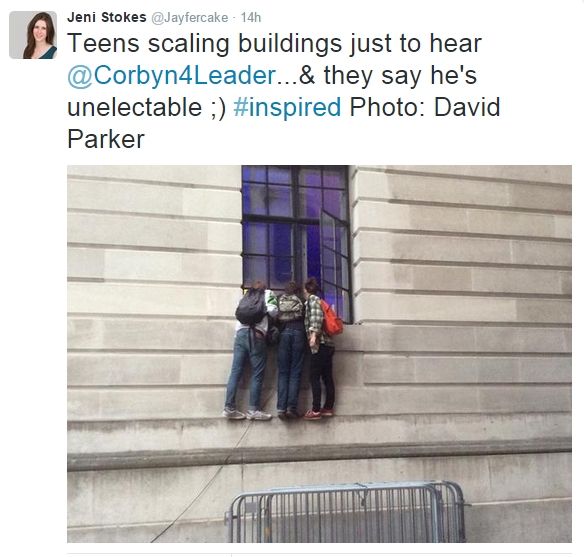Click the open window pane in the photo
This screenshot has height=557, width=584.
point(336,266)
